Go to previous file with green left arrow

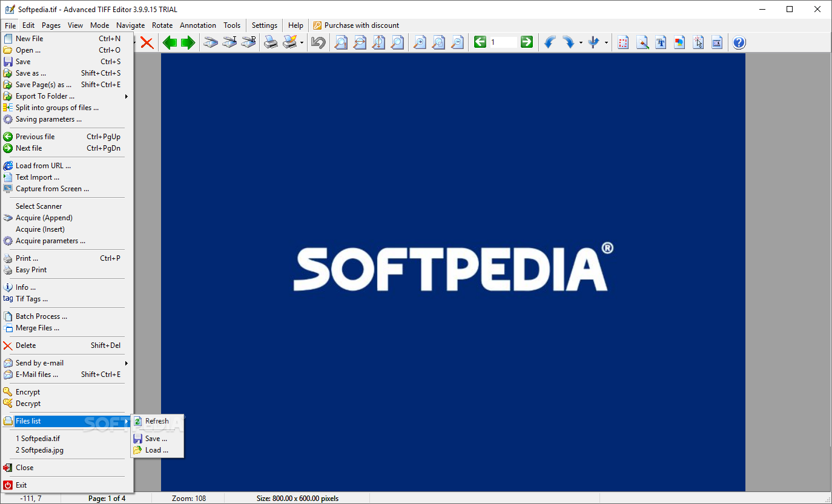pos(170,42)
